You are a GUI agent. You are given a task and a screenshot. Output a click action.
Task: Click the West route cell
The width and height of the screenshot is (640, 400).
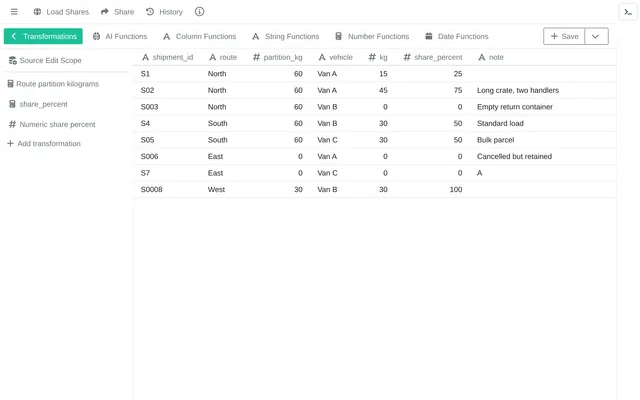click(x=216, y=189)
